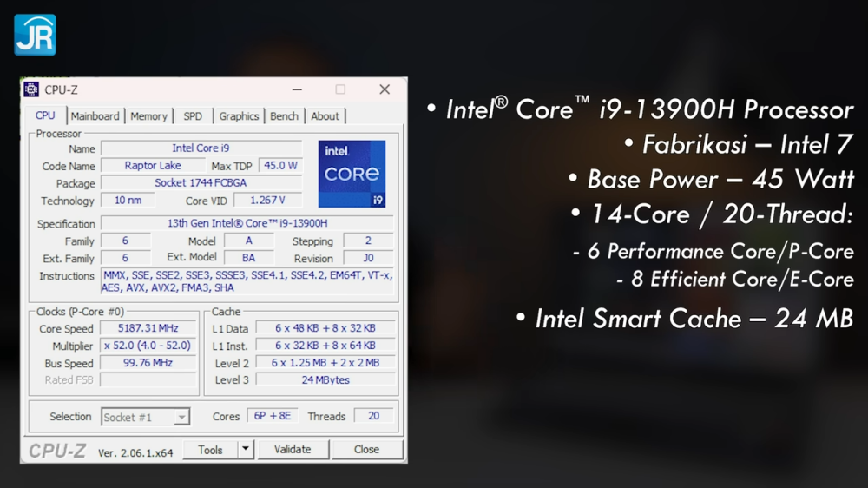Click the 'Intel Smart Cache – 24 MB' bullet
Screen dimensions: 868x488
coord(684,319)
